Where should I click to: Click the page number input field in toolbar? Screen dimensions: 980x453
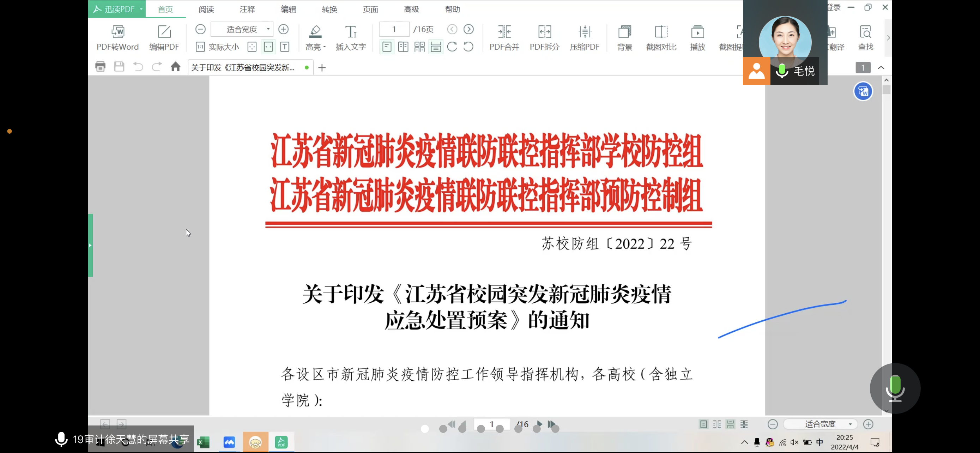tap(394, 29)
